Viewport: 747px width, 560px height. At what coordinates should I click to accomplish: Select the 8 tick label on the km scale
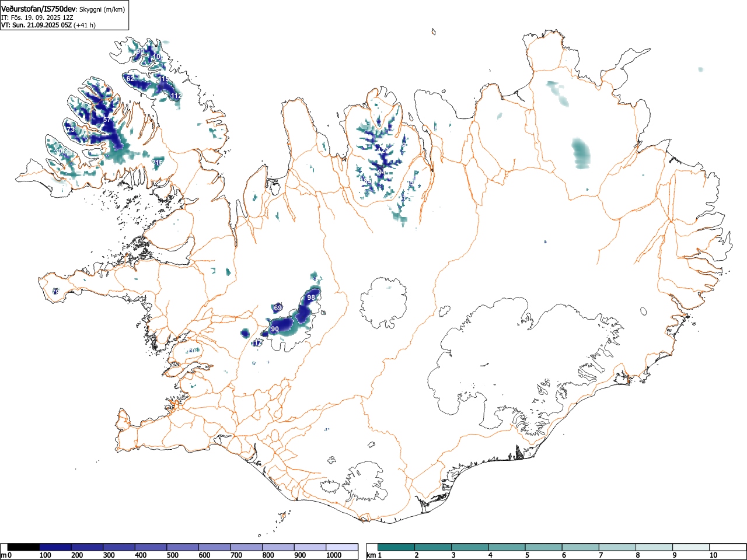(637, 555)
